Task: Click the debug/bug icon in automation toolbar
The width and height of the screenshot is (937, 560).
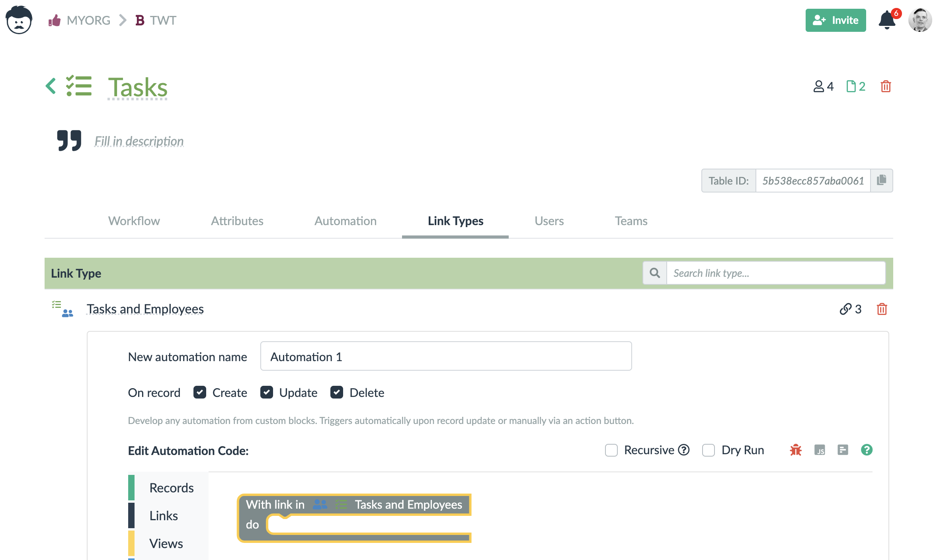Action: click(x=796, y=449)
